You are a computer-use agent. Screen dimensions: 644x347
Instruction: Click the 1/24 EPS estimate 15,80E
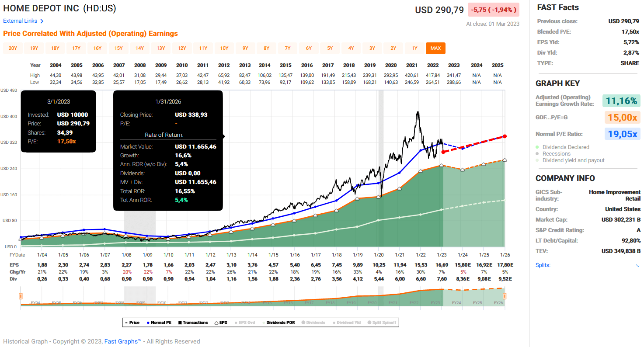tap(463, 265)
